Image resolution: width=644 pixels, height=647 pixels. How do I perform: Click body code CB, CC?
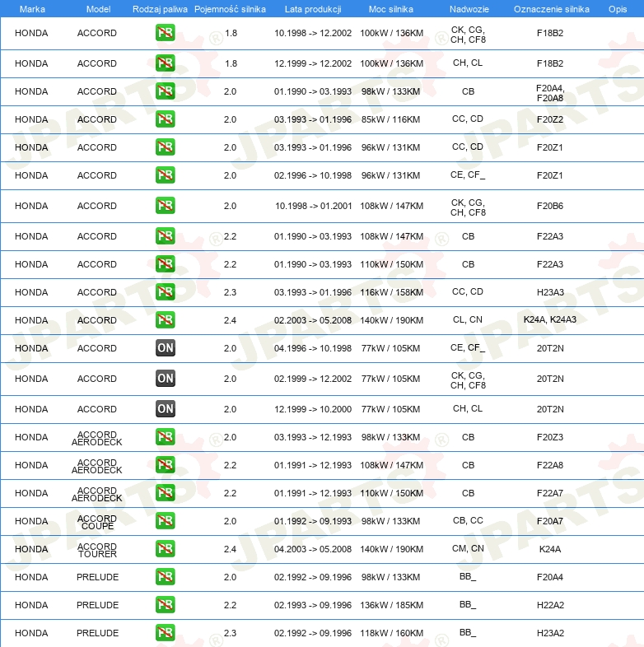(x=468, y=520)
